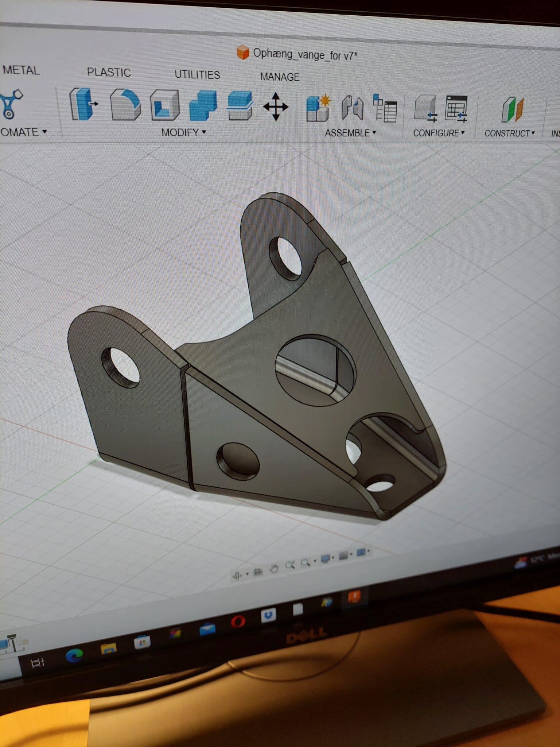Create a New Component
The height and width of the screenshot is (747, 560).
click(x=318, y=108)
